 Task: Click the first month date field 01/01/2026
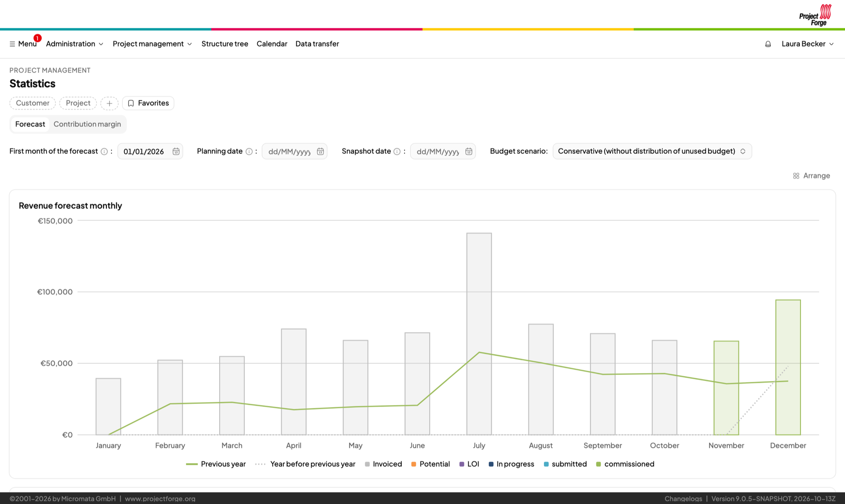point(150,151)
